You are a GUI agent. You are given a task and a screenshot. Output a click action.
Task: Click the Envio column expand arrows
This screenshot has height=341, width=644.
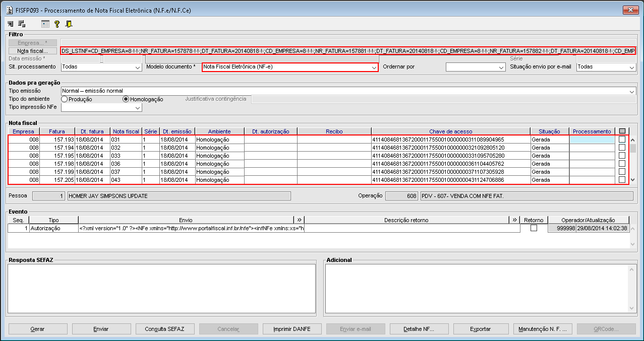tap(299, 220)
